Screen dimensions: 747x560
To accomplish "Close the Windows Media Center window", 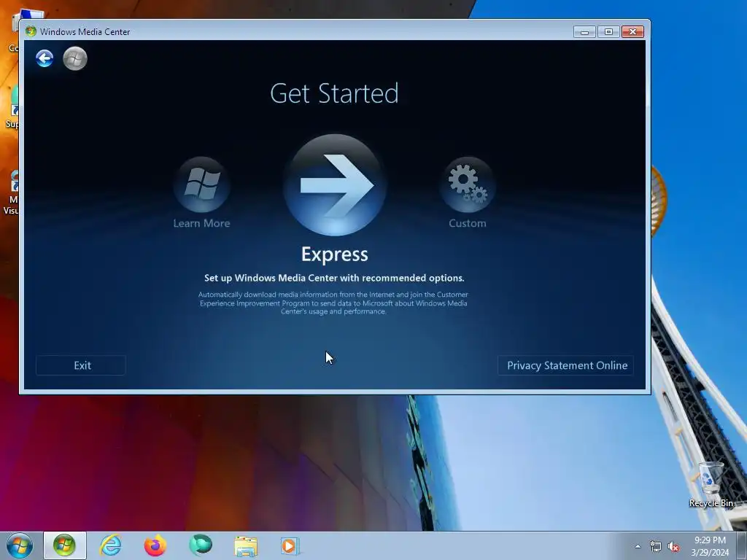I will [632, 32].
